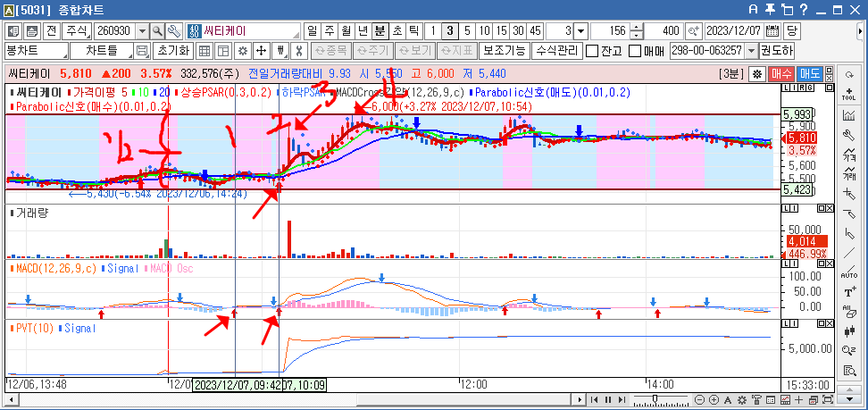Toggle the left panel icon in top toolbar
This screenshot has width=868, height=410.
point(13,30)
